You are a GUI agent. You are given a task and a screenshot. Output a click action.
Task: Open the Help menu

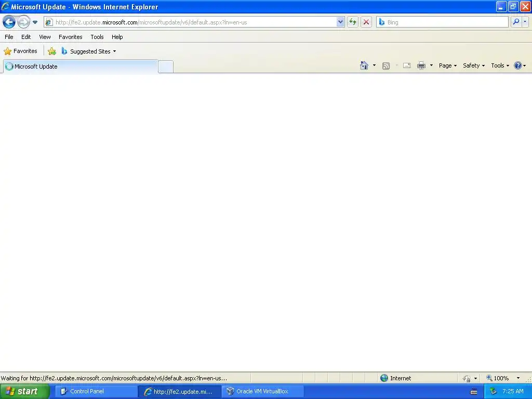pyautogui.click(x=117, y=37)
